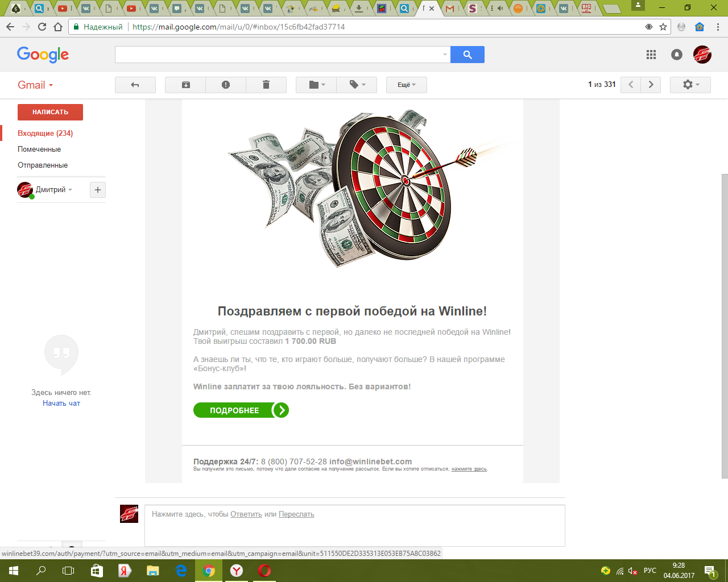The height and width of the screenshot is (582, 728).
Task: Expand the Ещё menu
Action: point(407,85)
